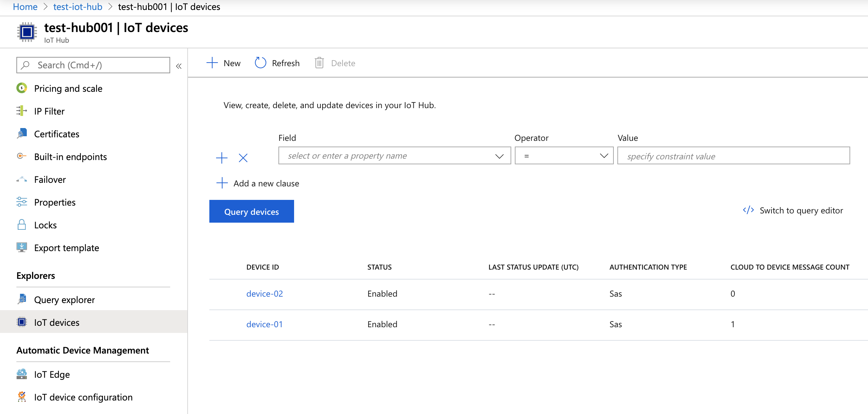Go to Built-in endpoints
Viewport: 868px width, 414px height.
[x=70, y=156]
